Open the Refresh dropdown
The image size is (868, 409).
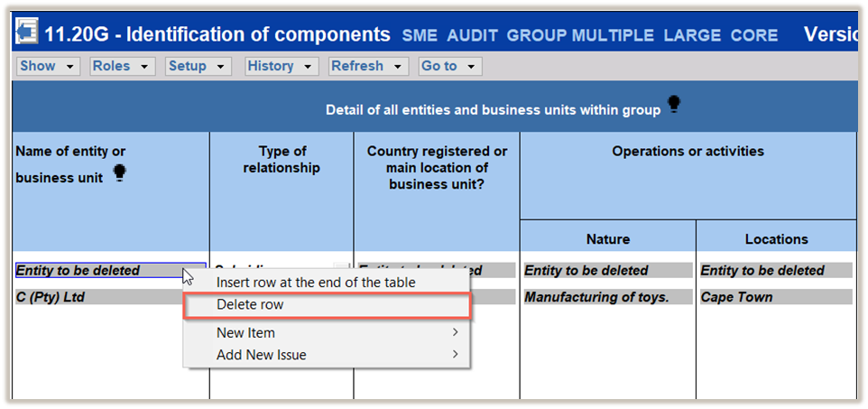(x=367, y=66)
